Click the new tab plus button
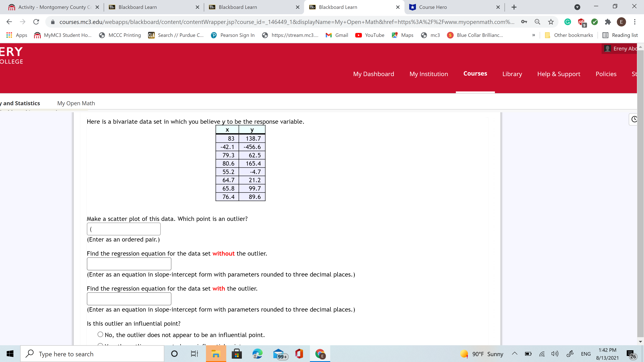The width and height of the screenshot is (644, 362). coord(514,7)
